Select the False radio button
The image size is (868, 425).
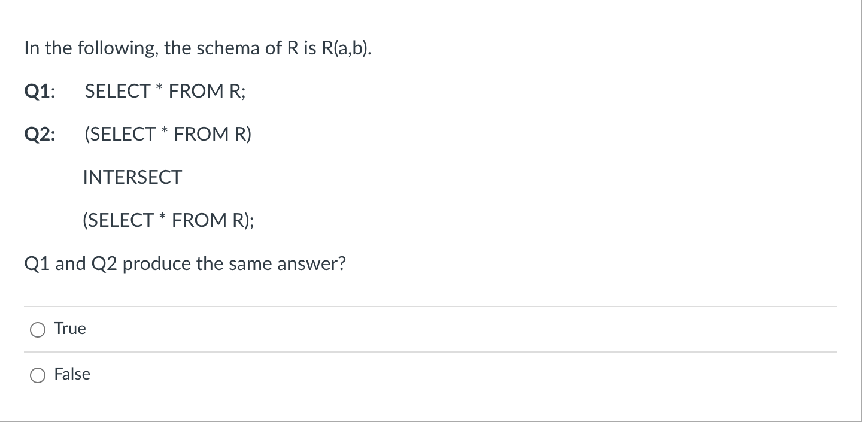point(37,375)
